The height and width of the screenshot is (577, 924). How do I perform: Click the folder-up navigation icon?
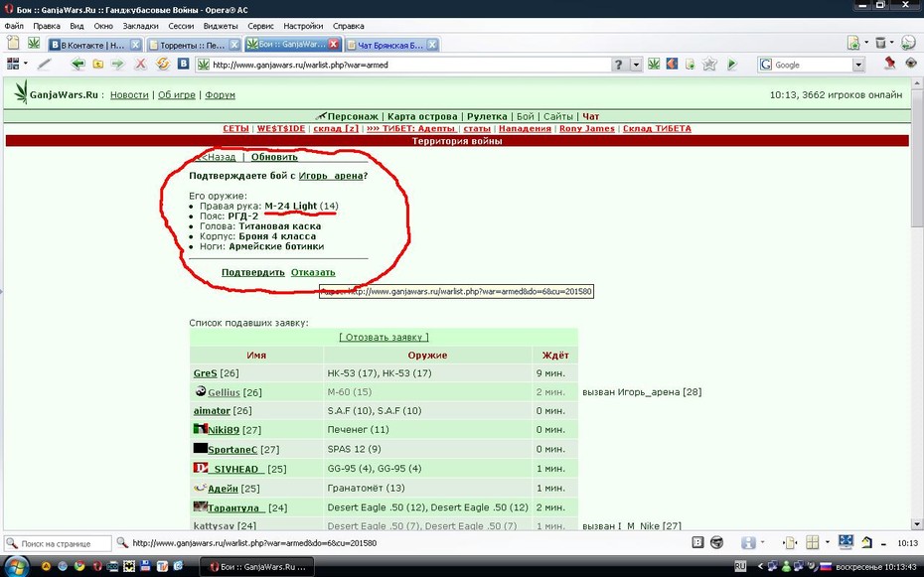pos(97,65)
